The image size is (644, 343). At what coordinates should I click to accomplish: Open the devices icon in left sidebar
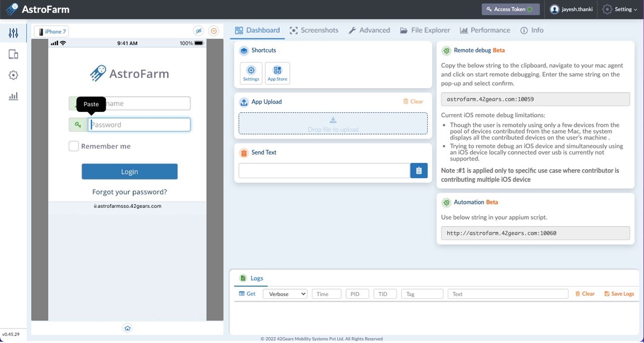[x=14, y=54]
